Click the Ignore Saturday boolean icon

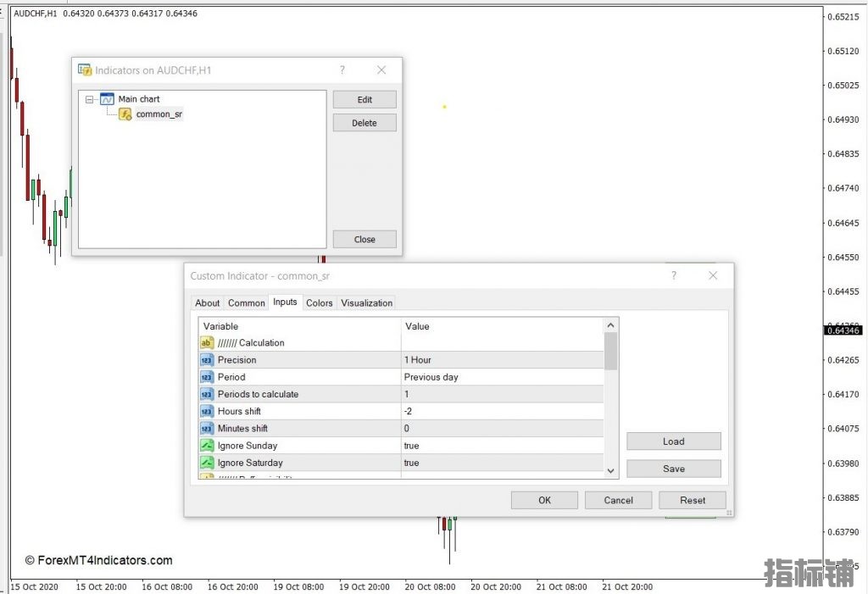(x=207, y=463)
